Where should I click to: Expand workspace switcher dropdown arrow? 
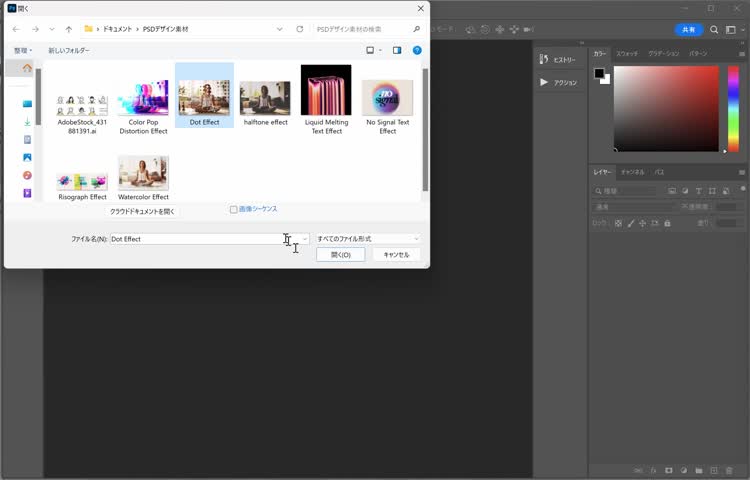(x=742, y=30)
